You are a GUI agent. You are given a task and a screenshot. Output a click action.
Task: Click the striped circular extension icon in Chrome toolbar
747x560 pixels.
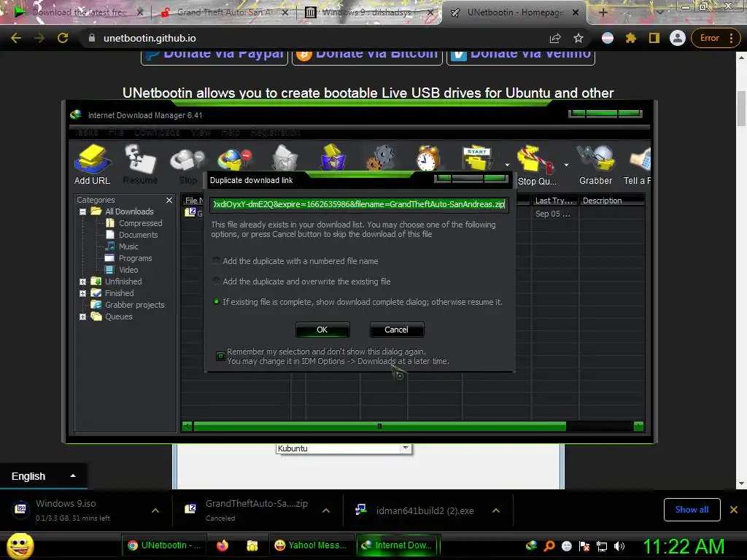click(608, 38)
